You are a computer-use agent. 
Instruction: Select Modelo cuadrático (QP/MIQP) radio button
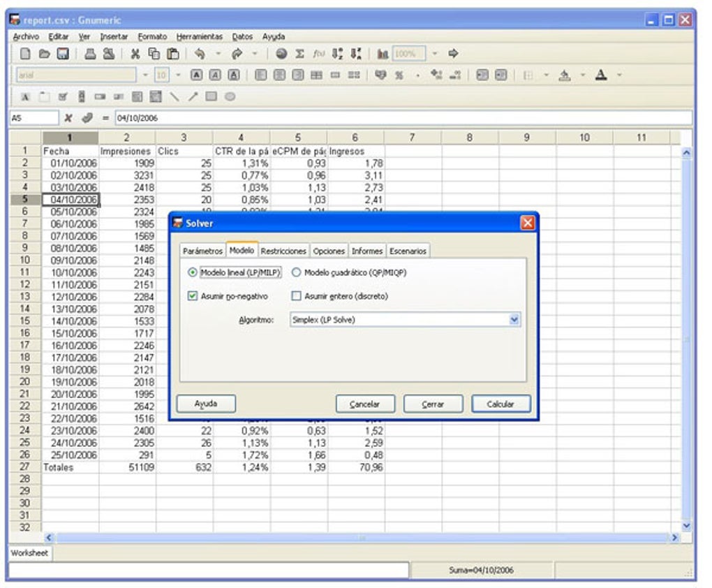click(x=296, y=273)
